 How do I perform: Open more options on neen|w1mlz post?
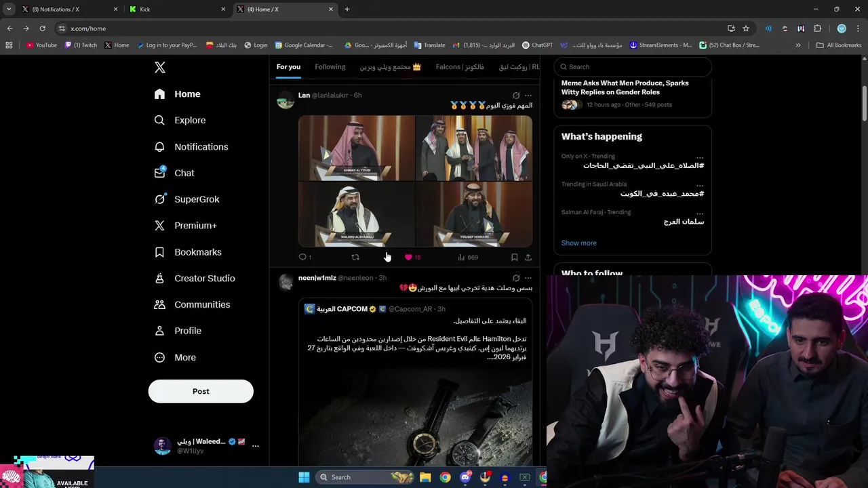pyautogui.click(x=528, y=278)
